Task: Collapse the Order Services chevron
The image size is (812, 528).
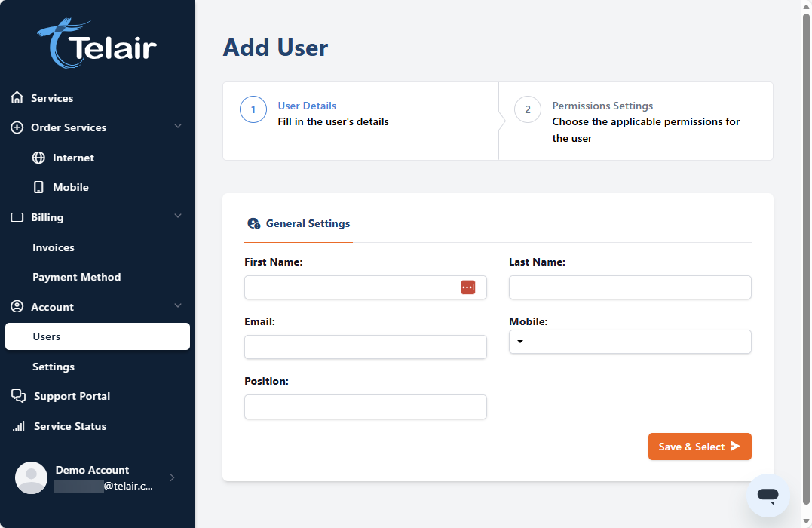Action: point(178,127)
